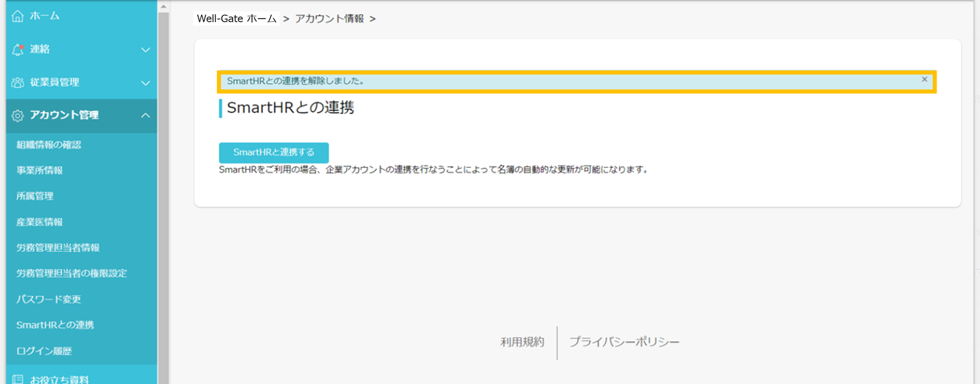
Task: Click the useful materials document icon
Action: (x=18, y=379)
